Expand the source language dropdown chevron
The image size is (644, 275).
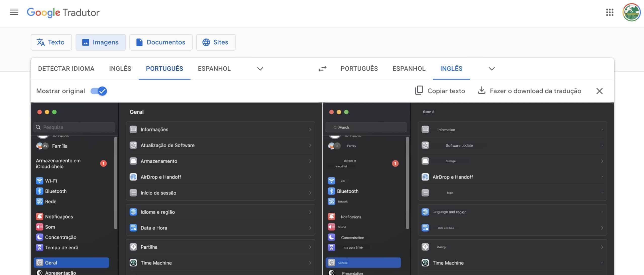(260, 69)
